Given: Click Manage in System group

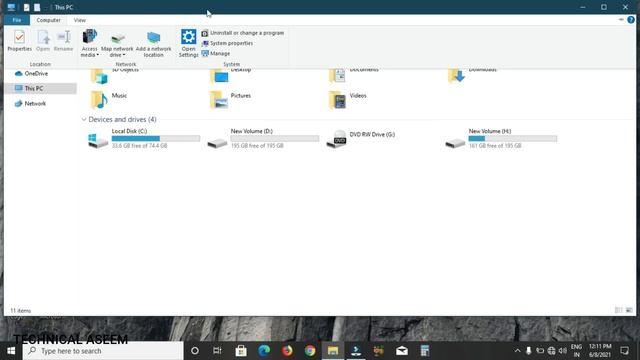Looking at the screenshot, I should [216, 53].
